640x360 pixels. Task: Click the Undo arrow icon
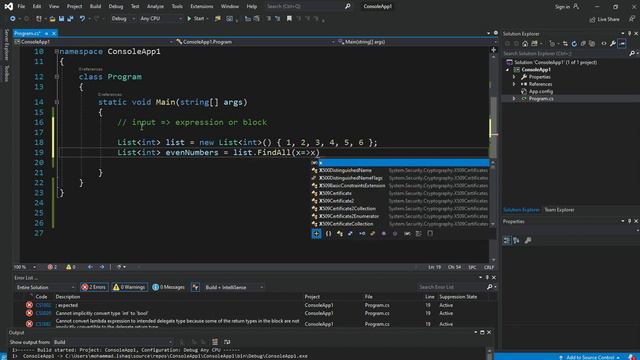[x=82, y=19]
